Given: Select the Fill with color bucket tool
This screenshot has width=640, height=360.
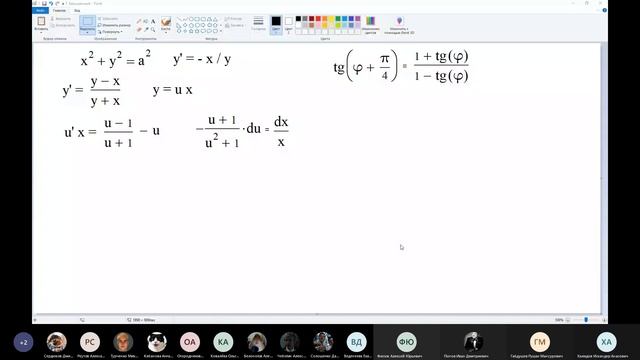Looking at the screenshot, I should click(146, 21).
